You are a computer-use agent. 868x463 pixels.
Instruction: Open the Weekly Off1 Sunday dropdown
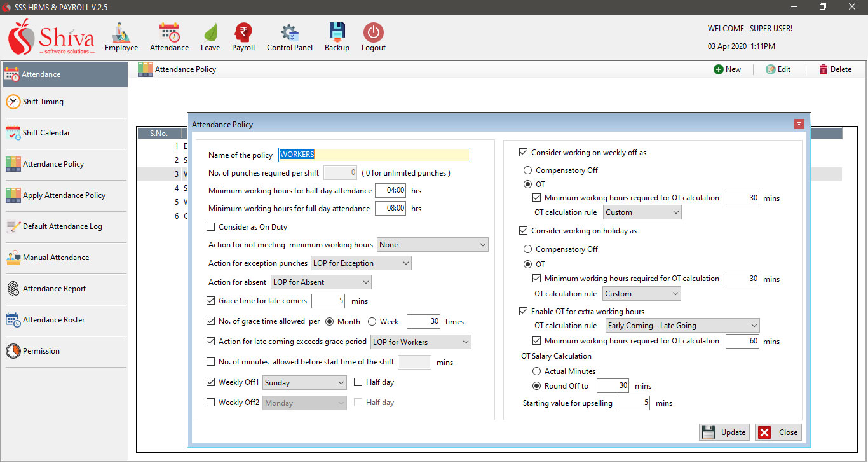(304, 383)
